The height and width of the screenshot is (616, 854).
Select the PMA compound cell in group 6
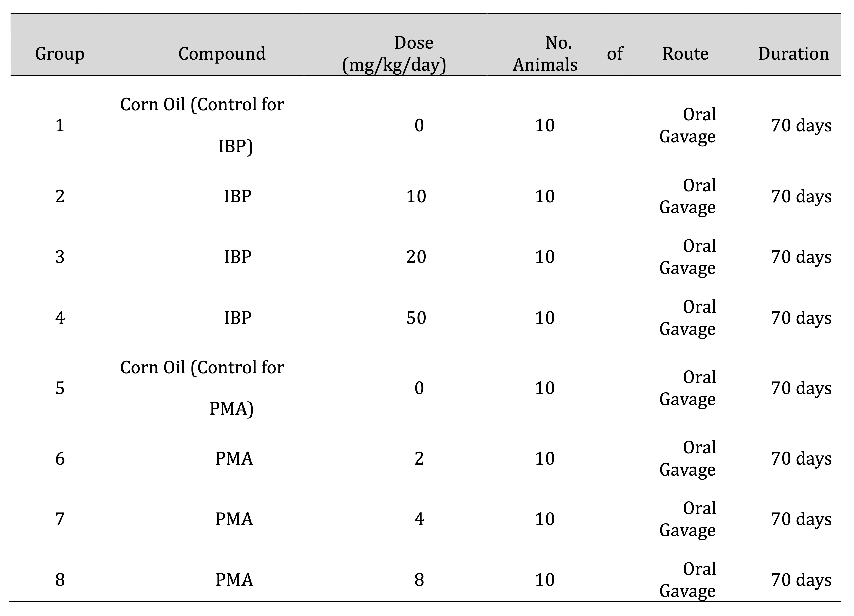coord(234,459)
